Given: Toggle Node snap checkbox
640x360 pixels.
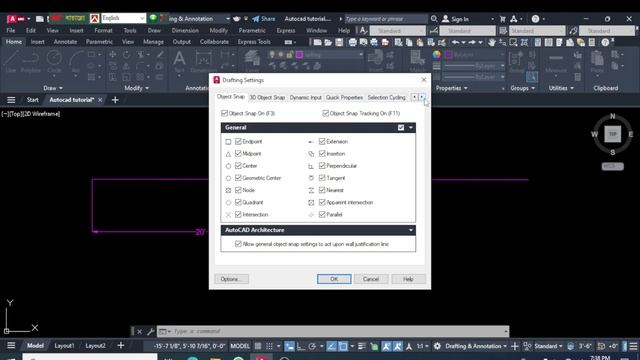Looking at the screenshot, I should [x=238, y=190].
